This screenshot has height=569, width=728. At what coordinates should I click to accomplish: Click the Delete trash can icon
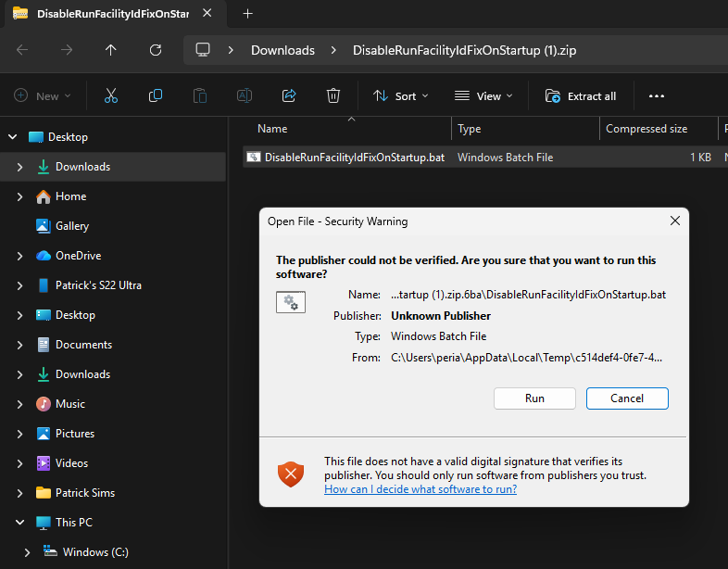pos(333,96)
